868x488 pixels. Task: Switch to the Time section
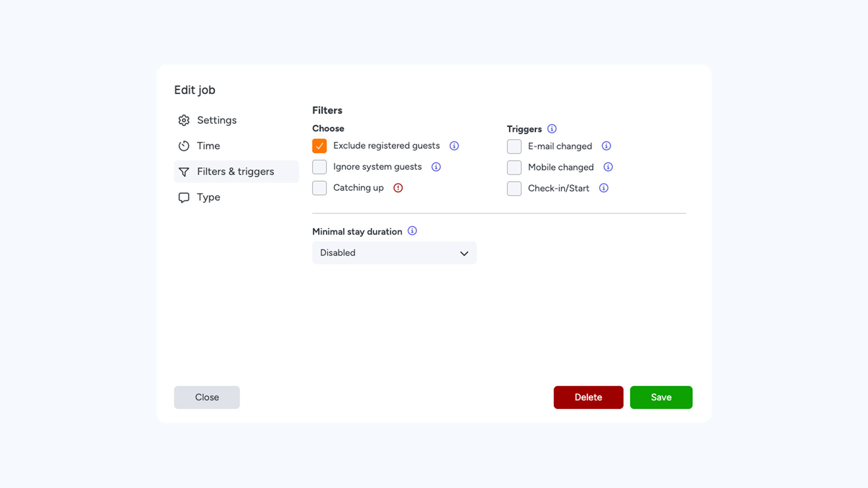[x=236, y=146]
